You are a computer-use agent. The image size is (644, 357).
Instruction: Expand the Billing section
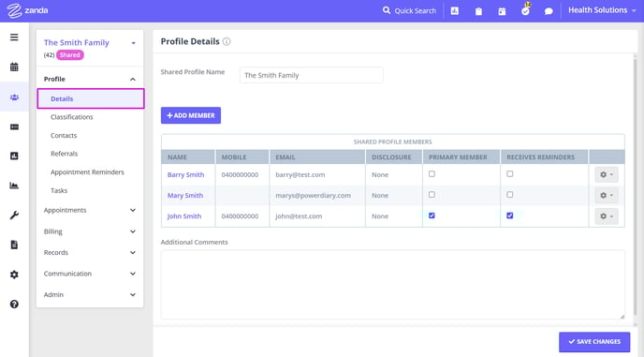90,231
